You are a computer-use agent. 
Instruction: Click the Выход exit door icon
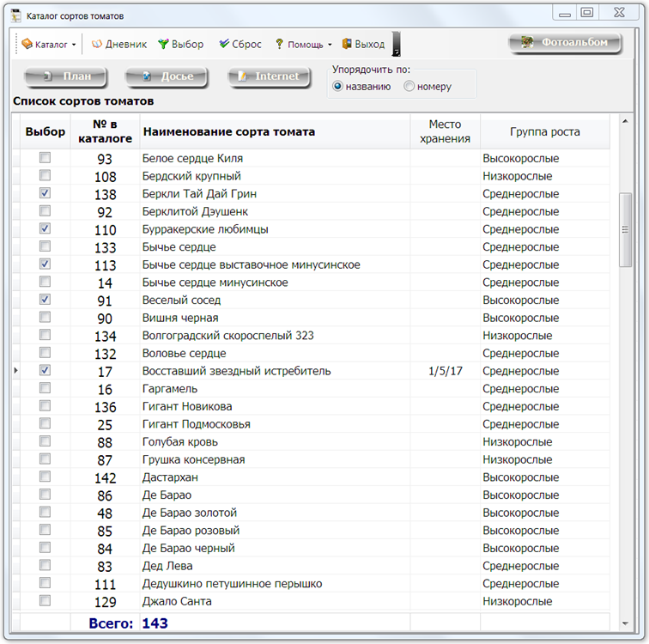point(347,45)
